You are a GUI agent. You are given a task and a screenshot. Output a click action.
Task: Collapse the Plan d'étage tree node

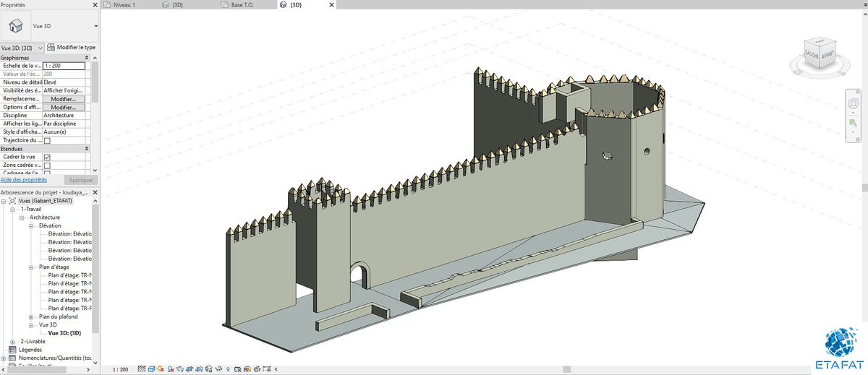[x=32, y=267]
